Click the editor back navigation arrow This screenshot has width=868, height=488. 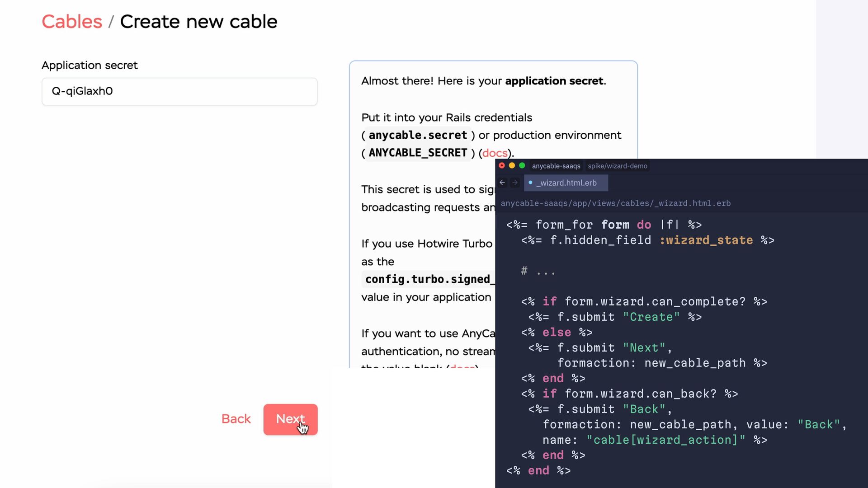[x=502, y=183]
